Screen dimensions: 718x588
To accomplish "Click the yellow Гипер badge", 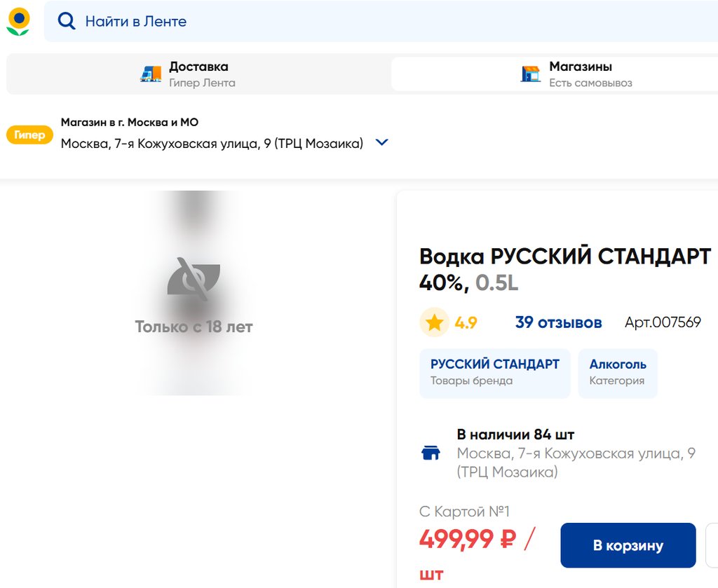I will [29, 135].
